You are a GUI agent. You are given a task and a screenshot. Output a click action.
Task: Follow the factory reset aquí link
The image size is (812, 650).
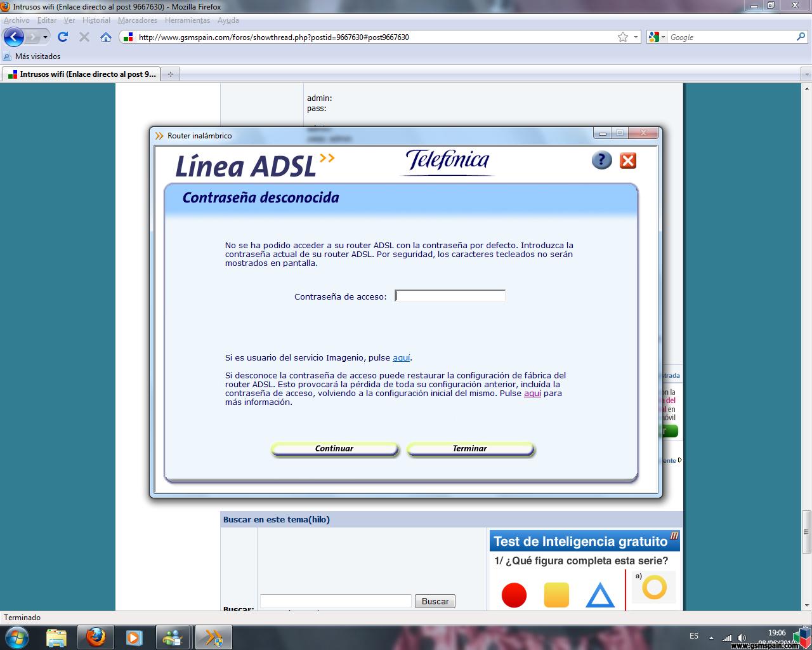[x=532, y=393]
